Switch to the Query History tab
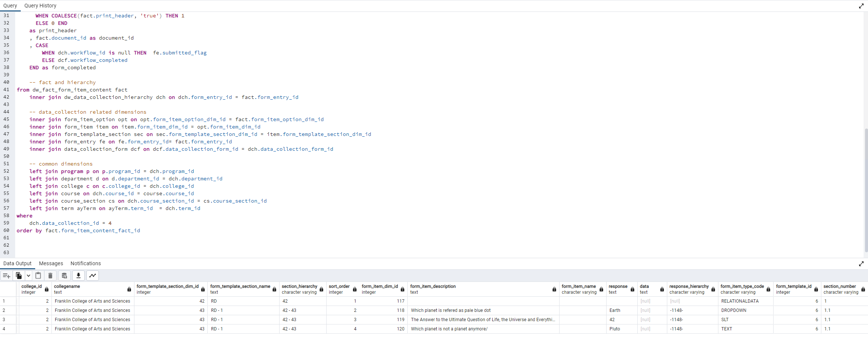Viewport: 868px width, 343px height. (x=40, y=6)
